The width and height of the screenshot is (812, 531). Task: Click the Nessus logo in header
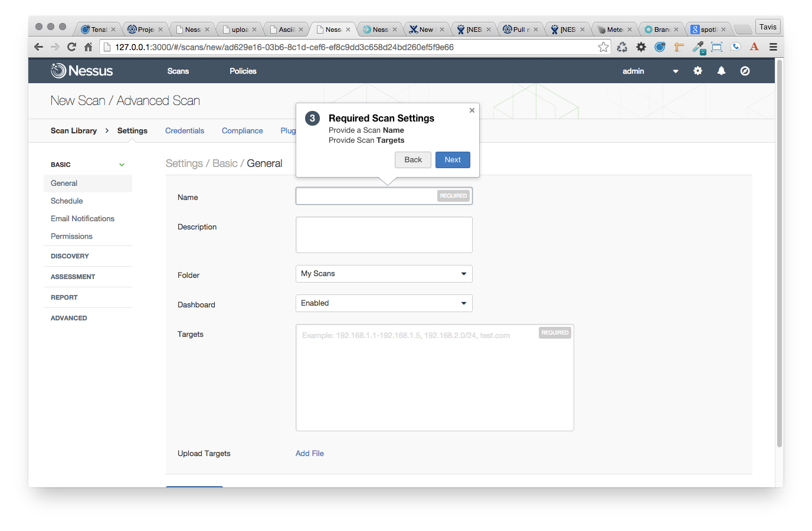point(81,71)
